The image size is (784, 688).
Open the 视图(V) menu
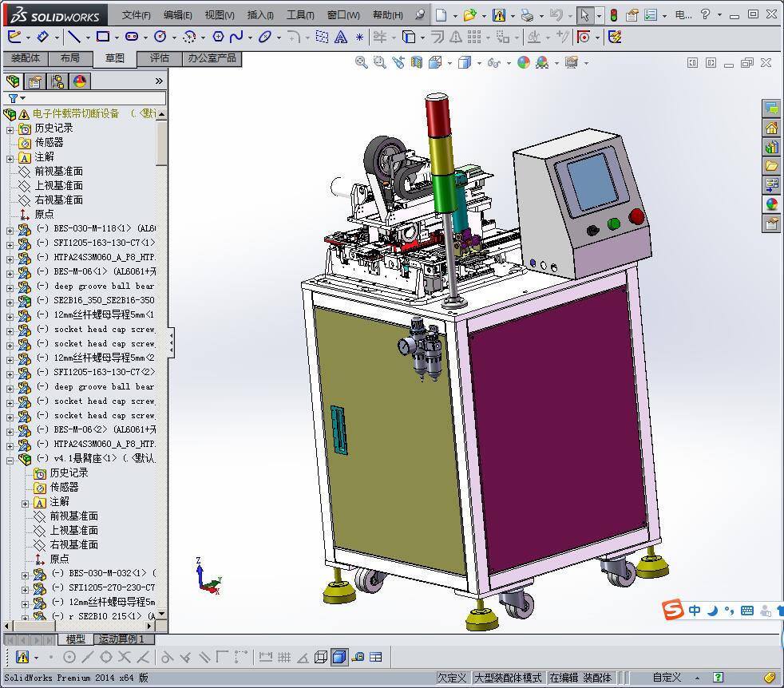220,15
